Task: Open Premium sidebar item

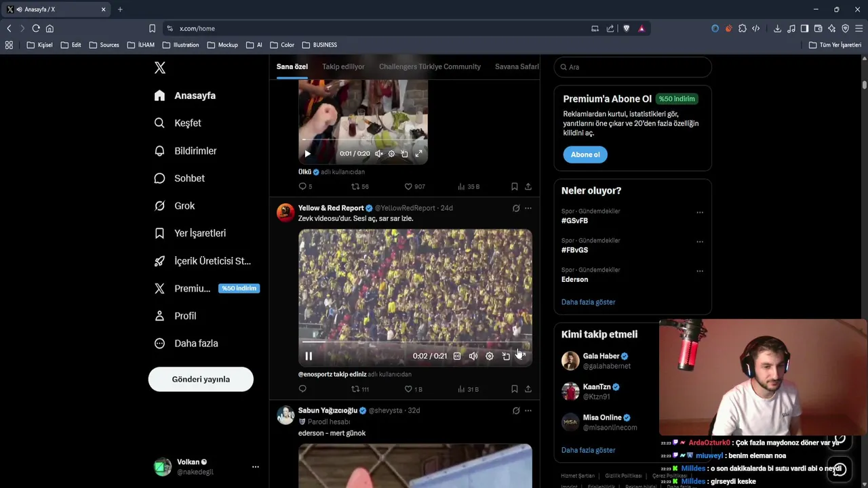Action: (207, 288)
